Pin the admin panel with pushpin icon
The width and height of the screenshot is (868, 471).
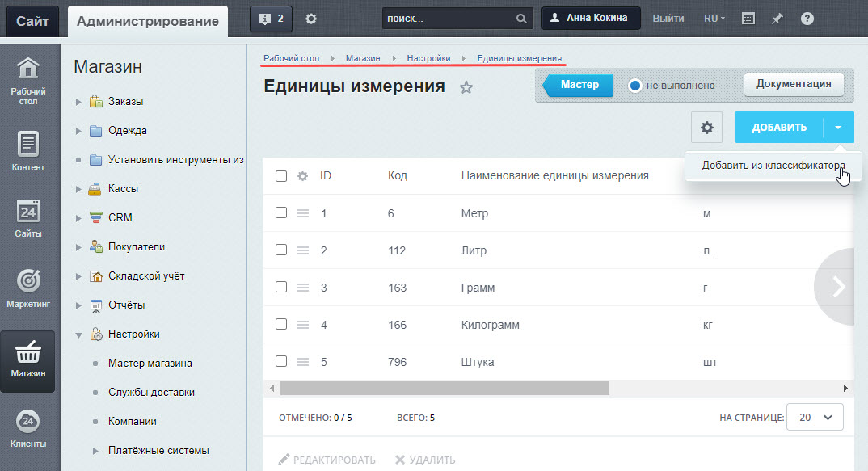click(777, 19)
